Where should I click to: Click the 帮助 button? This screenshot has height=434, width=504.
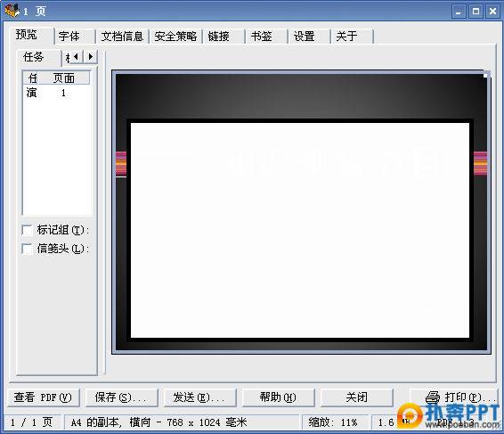click(x=278, y=397)
